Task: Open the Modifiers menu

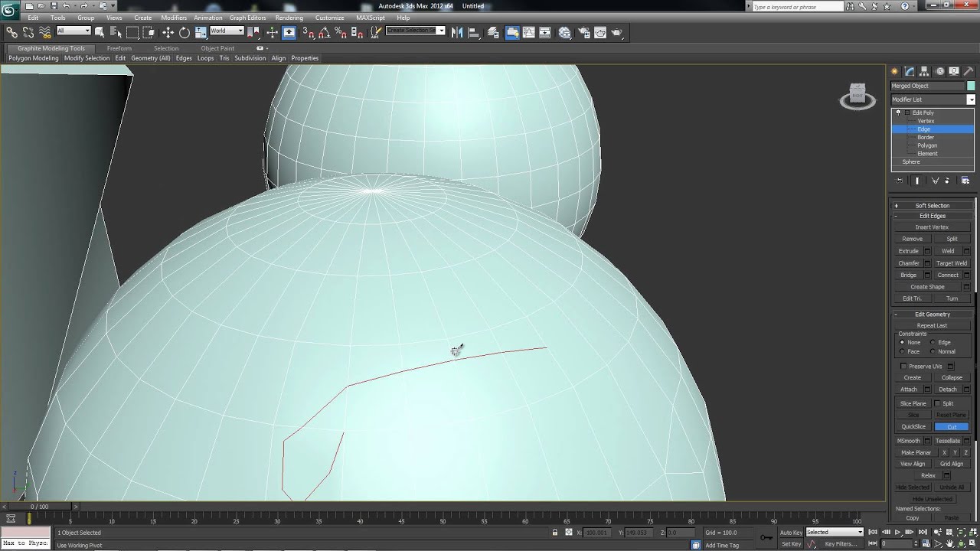Action: [174, 18]
